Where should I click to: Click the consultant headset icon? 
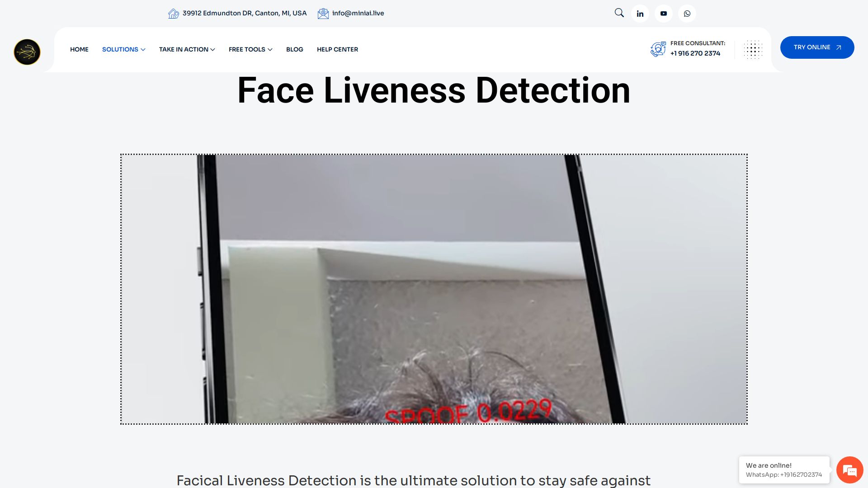coord(658,49)
